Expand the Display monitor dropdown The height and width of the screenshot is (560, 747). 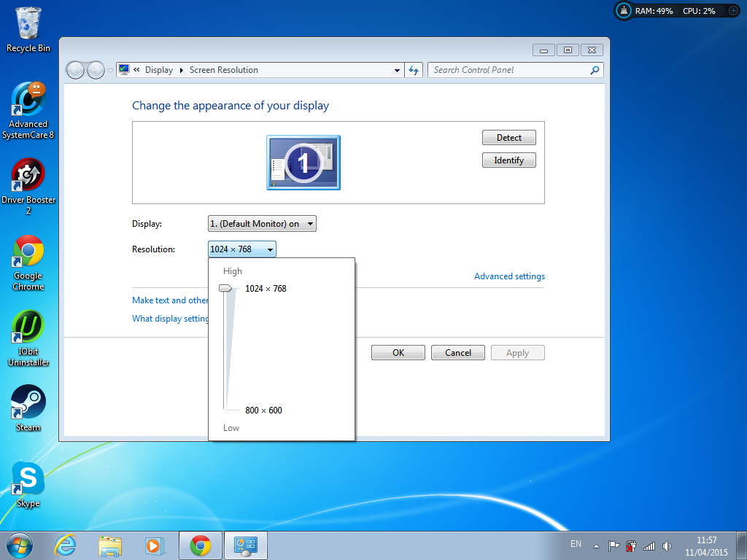point(262,223)
